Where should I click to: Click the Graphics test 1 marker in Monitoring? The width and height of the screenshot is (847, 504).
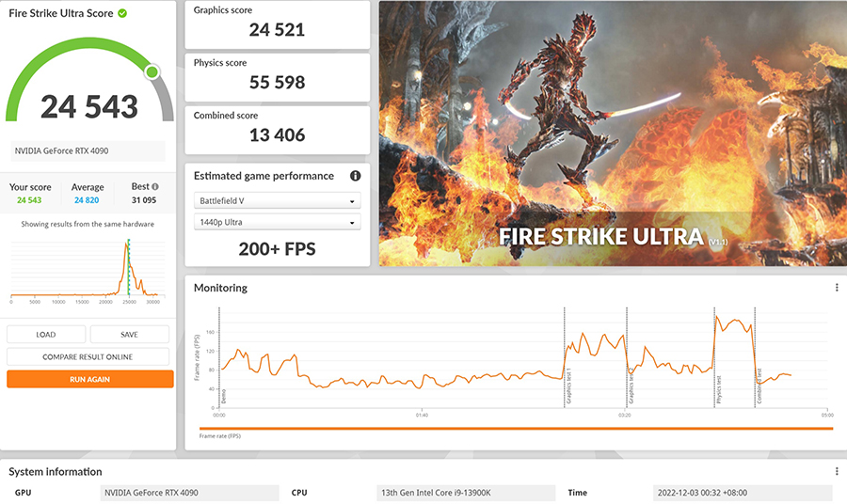click(568, 386)
